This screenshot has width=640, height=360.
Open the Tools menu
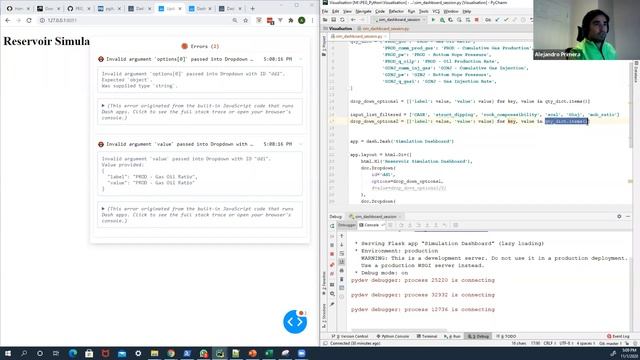(x=424, y=11)
